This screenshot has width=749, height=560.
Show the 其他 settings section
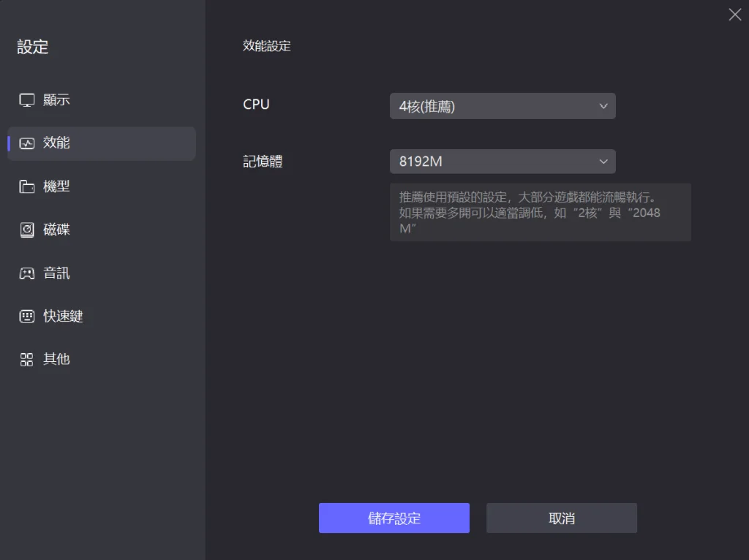tap(102, 360)
